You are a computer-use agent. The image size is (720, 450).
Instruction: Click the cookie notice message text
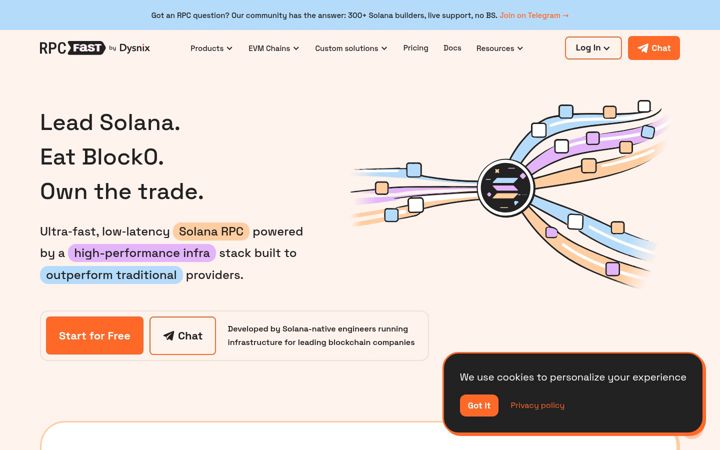pyautogui.click(x=573, y=377)
